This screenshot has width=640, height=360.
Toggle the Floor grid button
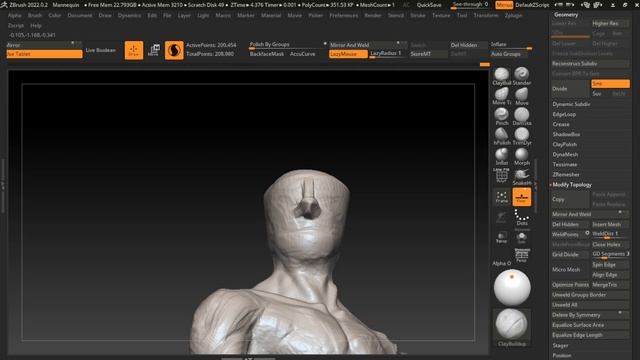coord(522,197)
